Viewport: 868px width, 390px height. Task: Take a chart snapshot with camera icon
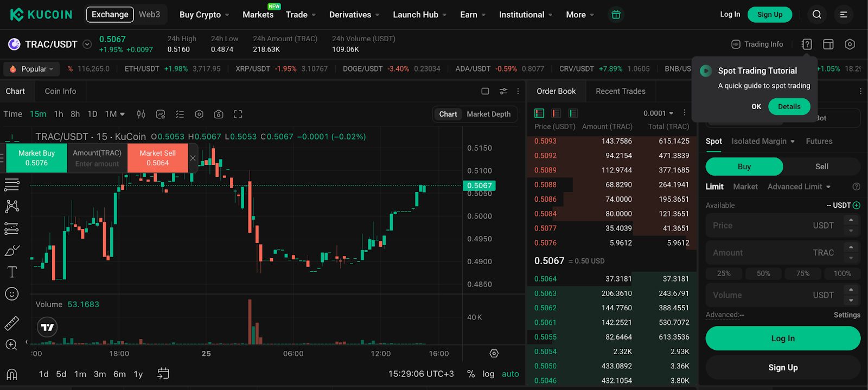coord(219,114)
